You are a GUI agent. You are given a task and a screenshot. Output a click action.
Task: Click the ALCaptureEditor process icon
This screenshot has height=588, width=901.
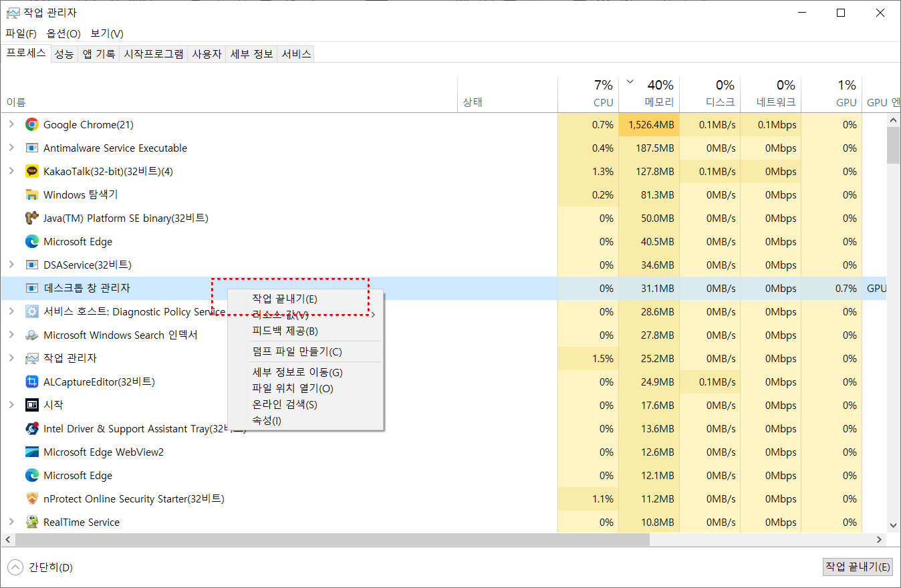point(31,382)
